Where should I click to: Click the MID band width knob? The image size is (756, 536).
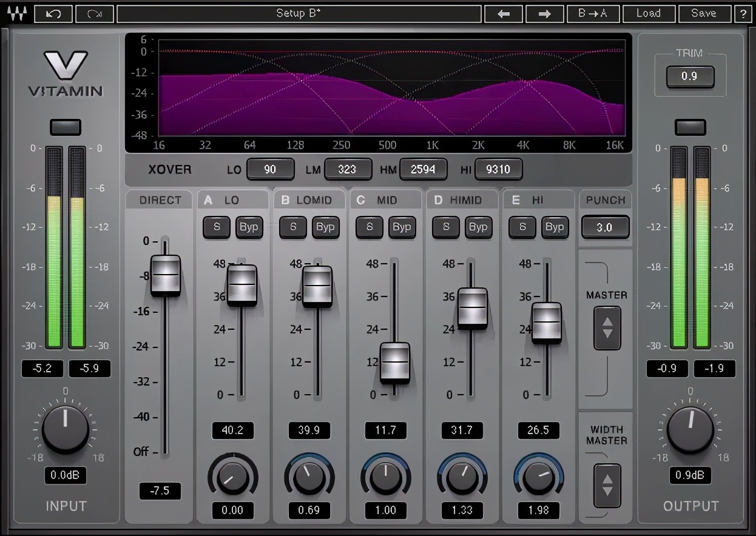[x=385, y=477]
